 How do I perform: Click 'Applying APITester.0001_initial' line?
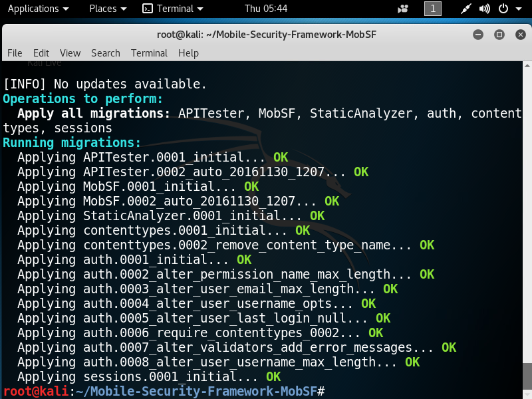coord(153,158)
